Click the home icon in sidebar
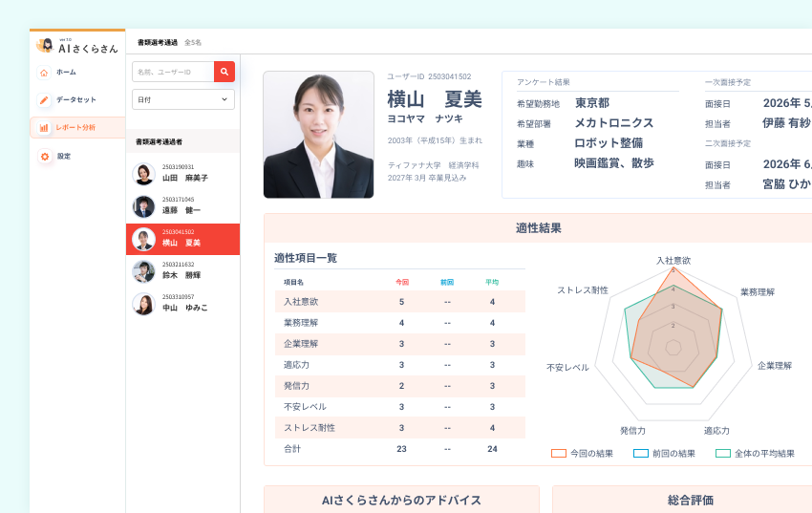Viewport: 812px width, 513px height. point(44,73)
